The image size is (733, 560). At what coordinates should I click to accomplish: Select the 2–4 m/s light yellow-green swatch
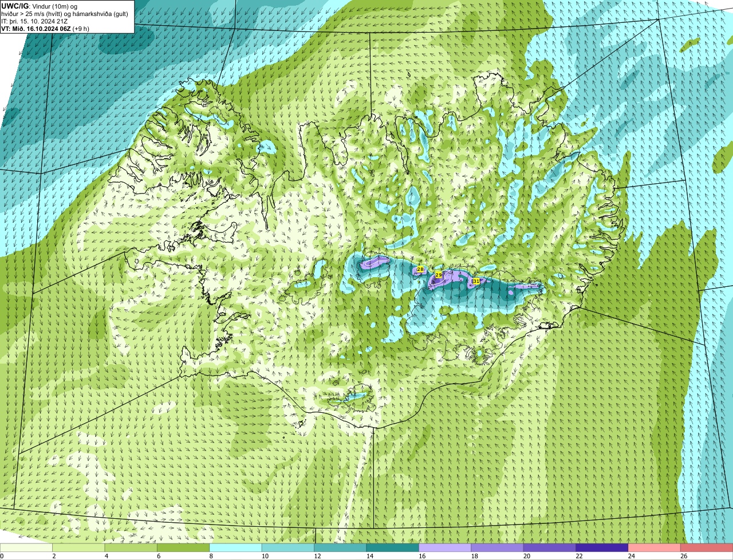point(78,547)
